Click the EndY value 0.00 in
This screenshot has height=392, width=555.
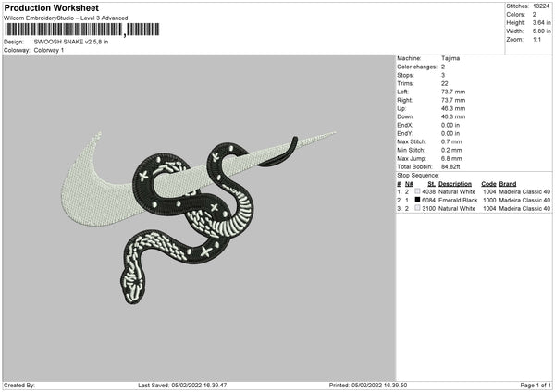click(450, 134)
